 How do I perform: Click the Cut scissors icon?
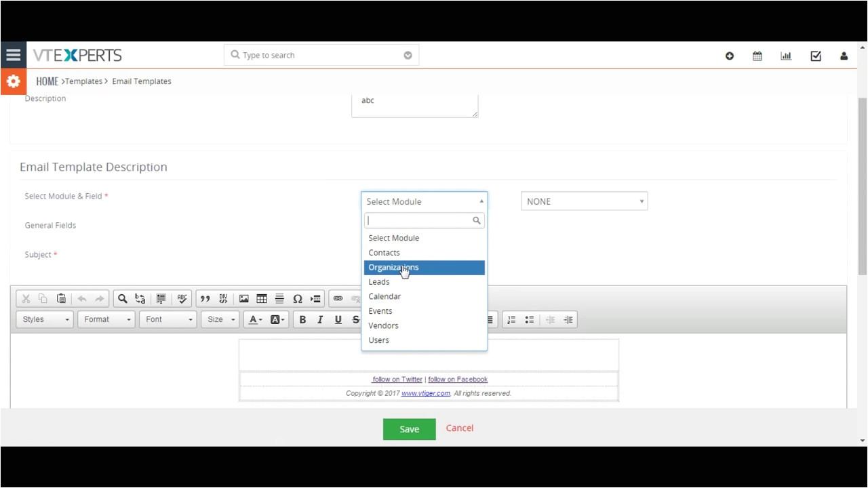coord(26,299)
